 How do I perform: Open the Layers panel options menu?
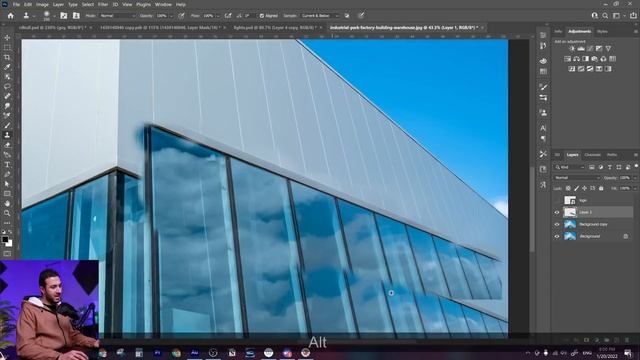point(636,155)
